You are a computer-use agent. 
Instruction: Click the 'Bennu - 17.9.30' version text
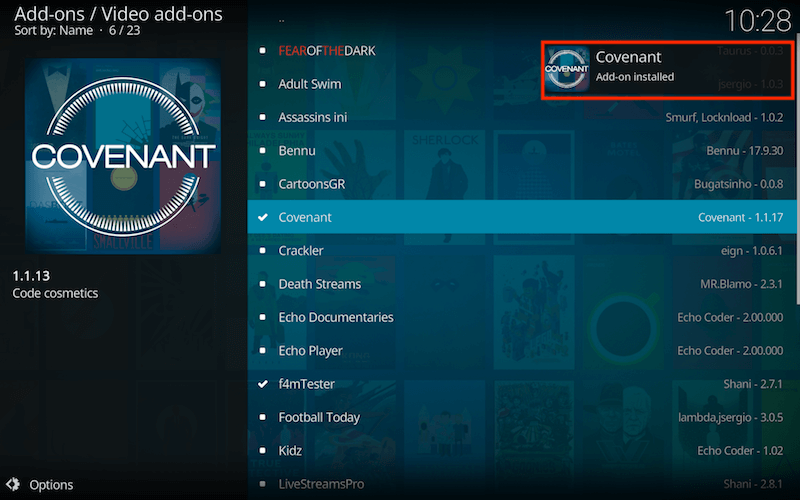point(745,151)
